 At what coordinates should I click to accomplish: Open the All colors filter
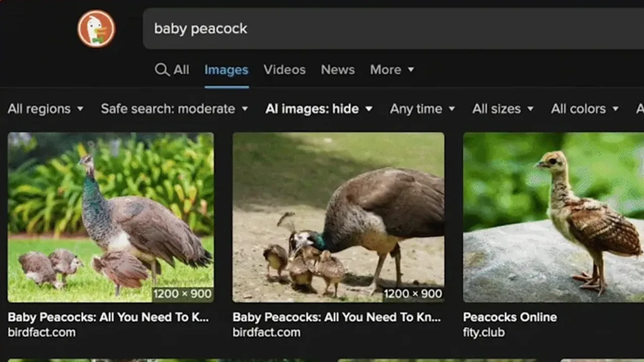coord(584,109)
